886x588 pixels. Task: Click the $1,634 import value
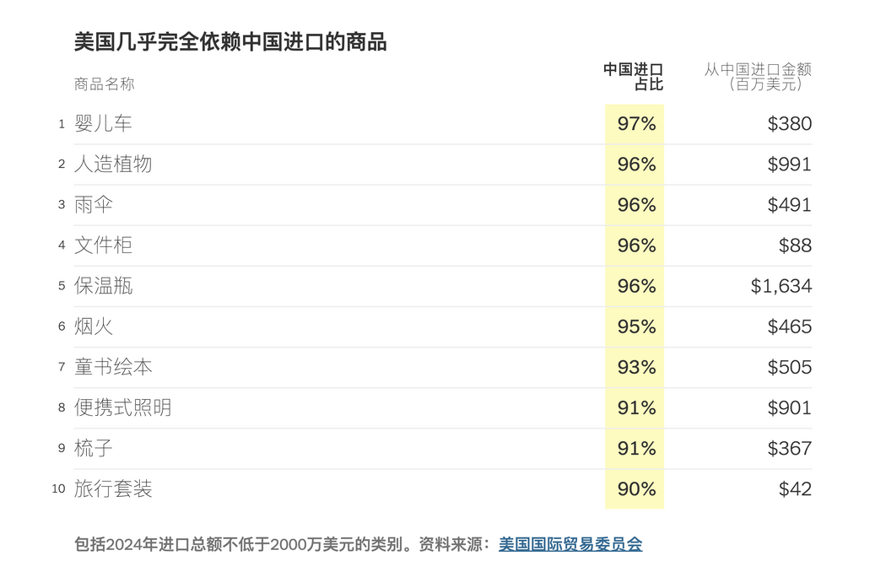click(x=781, y=286)
